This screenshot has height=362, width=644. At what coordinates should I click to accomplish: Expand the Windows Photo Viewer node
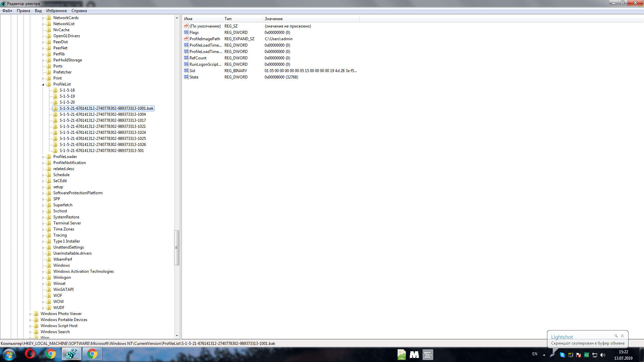[x=30, y=314]
